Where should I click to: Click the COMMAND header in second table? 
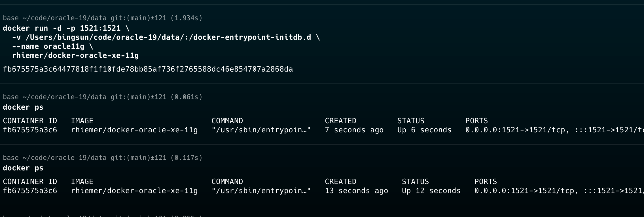(227, 182)
